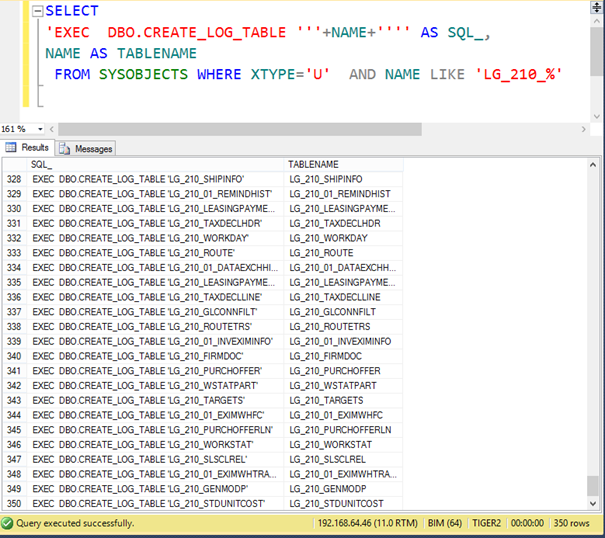This screenshot has height=538, width=605.
Task: Click the results grid scrollbar thumb
Action: (x=593, y=486)
